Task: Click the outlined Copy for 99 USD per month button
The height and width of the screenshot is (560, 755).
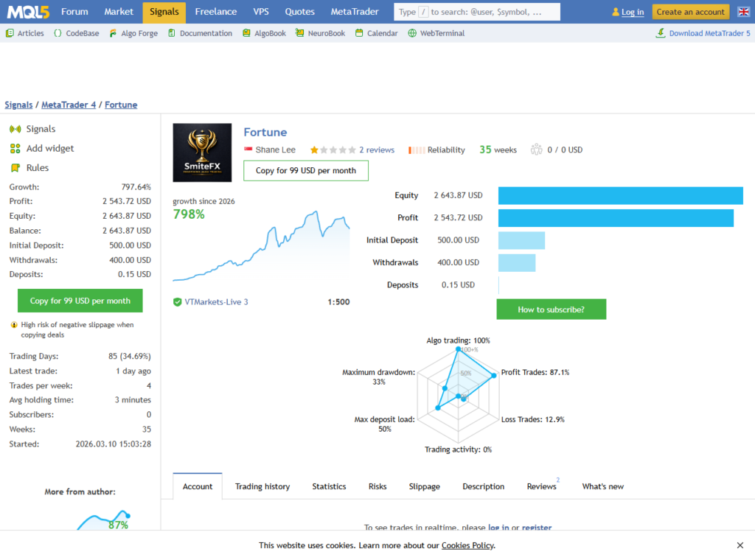Action: pyautogui.click(x=306, y=171)
